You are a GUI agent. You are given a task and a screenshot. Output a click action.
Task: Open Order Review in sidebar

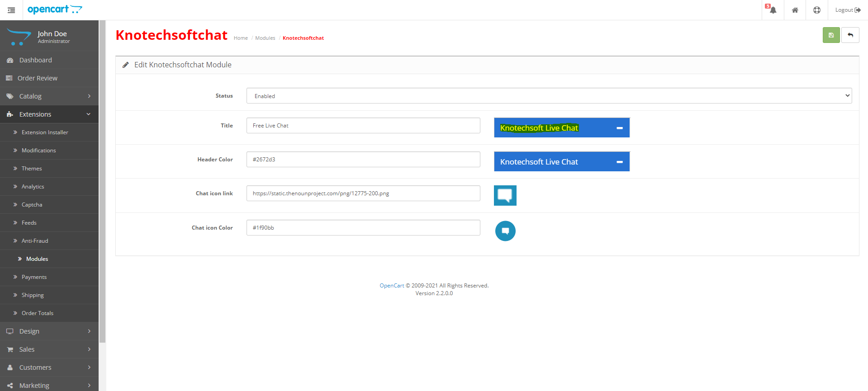click(x=49, y=78)
